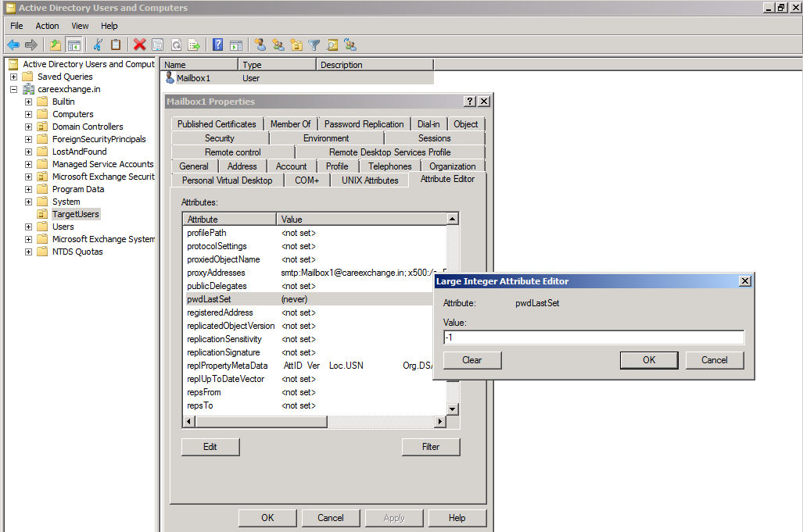Expand the Builtin tree node
The width and height of the screenshot is (803, 532).
tap(29, 102)
